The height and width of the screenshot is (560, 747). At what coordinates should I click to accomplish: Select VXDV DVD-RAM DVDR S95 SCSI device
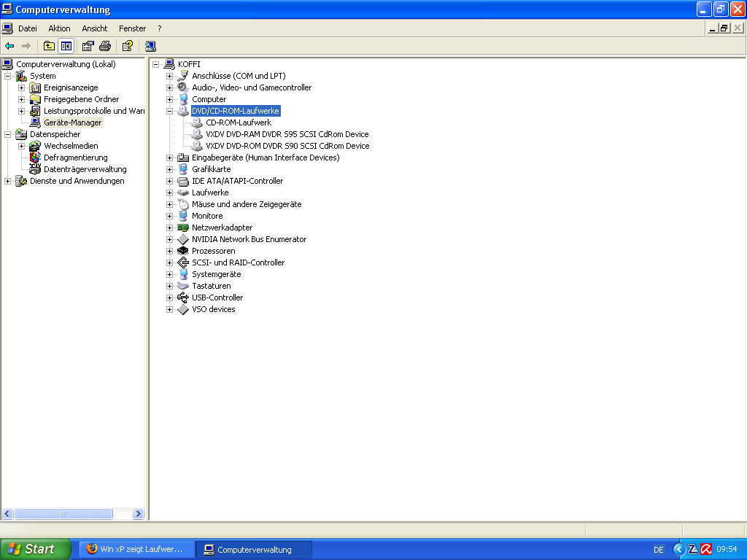287,134
